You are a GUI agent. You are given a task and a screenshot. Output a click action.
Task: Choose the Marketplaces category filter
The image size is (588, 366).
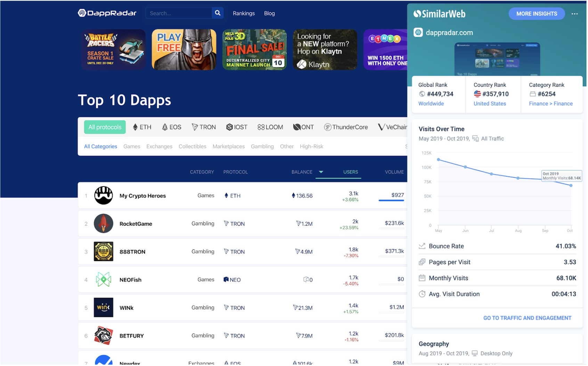(229, 146)
